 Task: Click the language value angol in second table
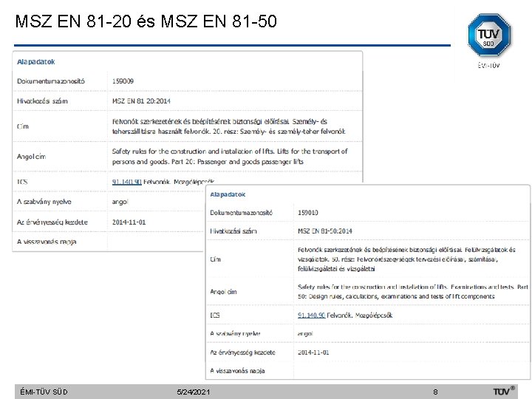coord(305,334)
